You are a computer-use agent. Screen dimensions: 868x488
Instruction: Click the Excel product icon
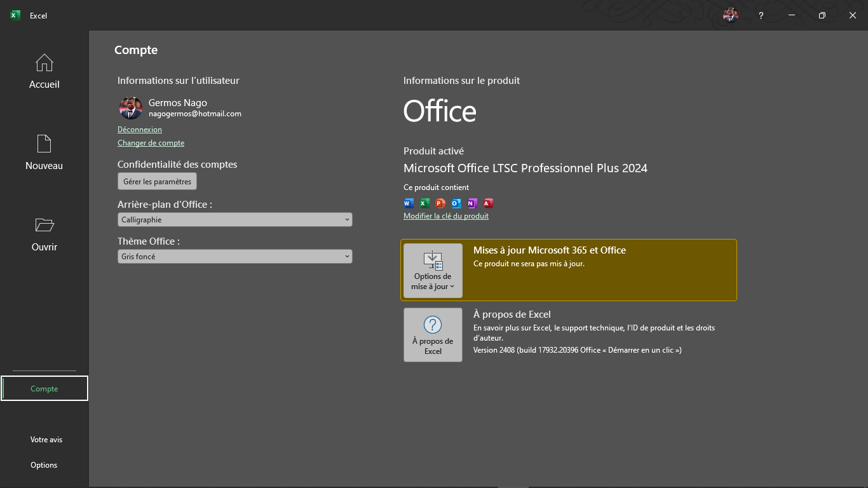click(424, 203)
